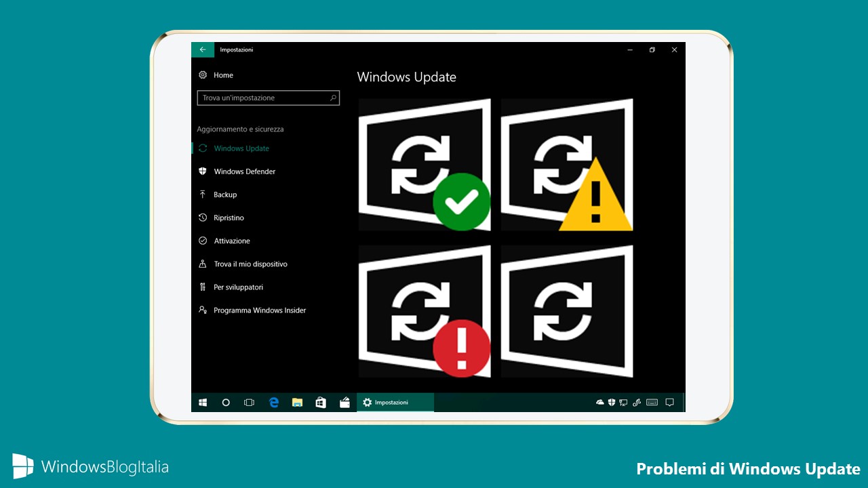868x488 pixels.
Task: Click the 'Aggiornamento e sicurezza' heading
Action: tap(240, 129)
